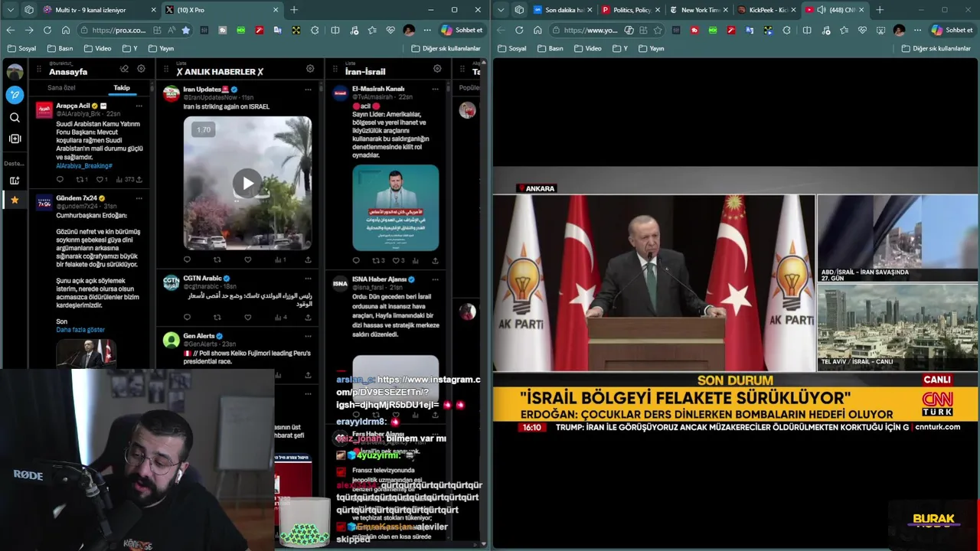Expand the tab search dropdown in left browser
The height and width of the screenshot is (551, 980).
(x=11, y=10)
